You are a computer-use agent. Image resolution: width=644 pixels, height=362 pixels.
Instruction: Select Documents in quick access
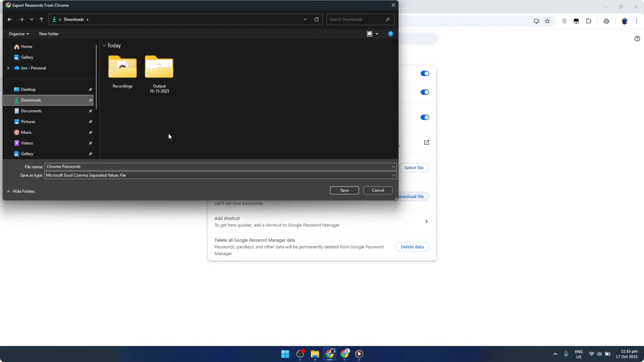[48, 111]
